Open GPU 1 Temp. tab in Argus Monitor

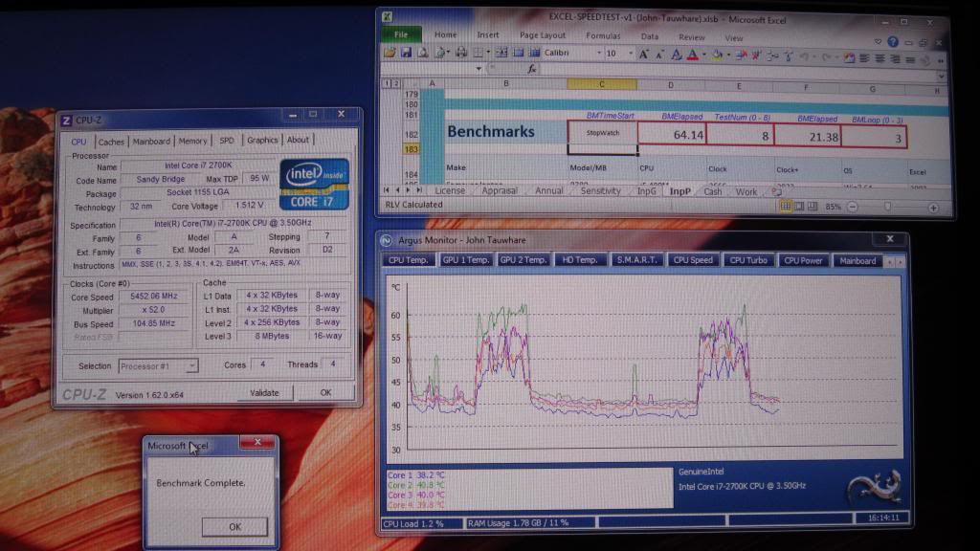tap(465, 259)
